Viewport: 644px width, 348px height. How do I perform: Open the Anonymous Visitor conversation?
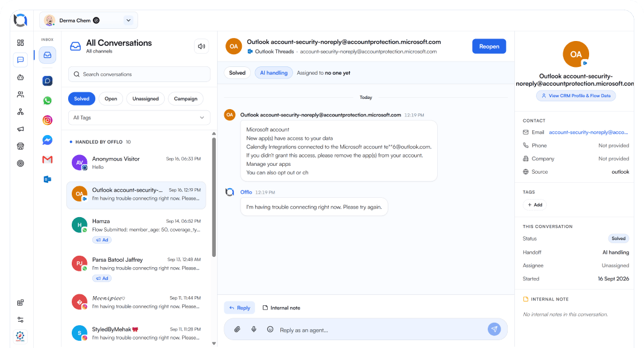(x=136, y=163)
